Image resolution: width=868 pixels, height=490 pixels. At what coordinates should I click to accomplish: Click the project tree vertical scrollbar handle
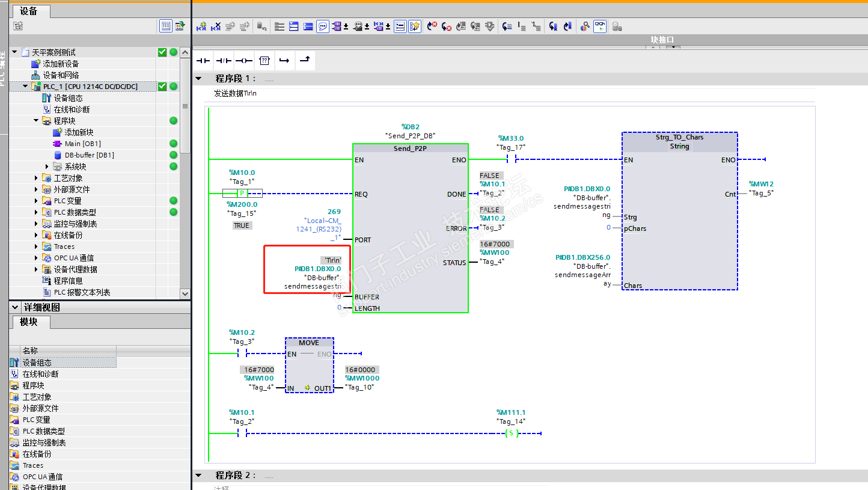pyautogui.click(x=185, y=106)
